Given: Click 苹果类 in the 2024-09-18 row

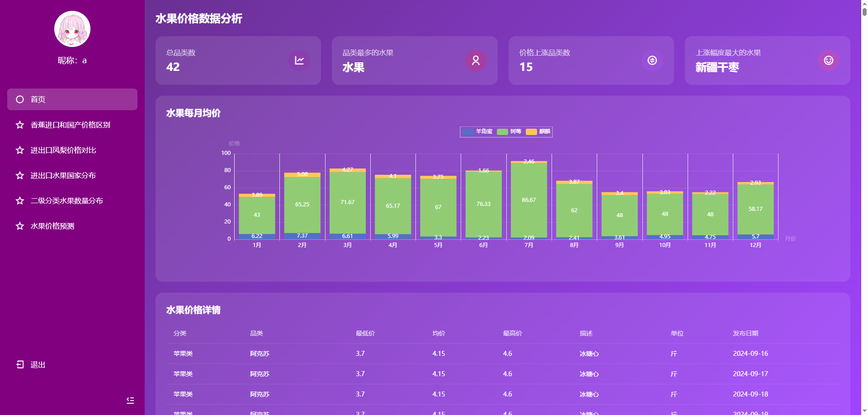Looking at the screenshot, I should [x=183, y=394].
